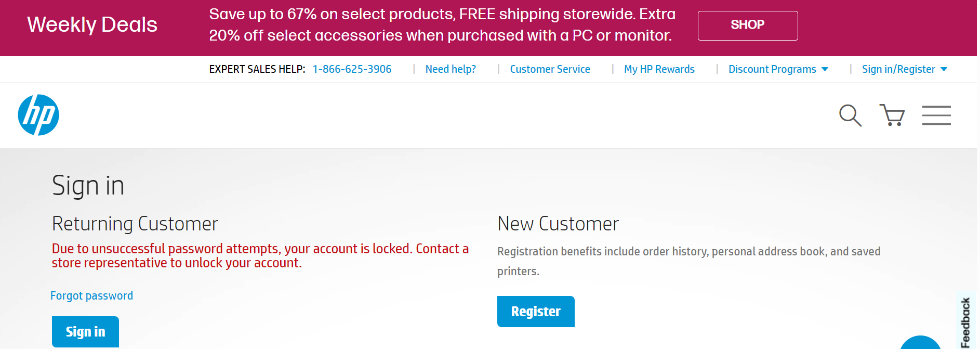This screenshot has width=980, height=349.
Task: Click the New Customer heading area
Action: point(558,224)
